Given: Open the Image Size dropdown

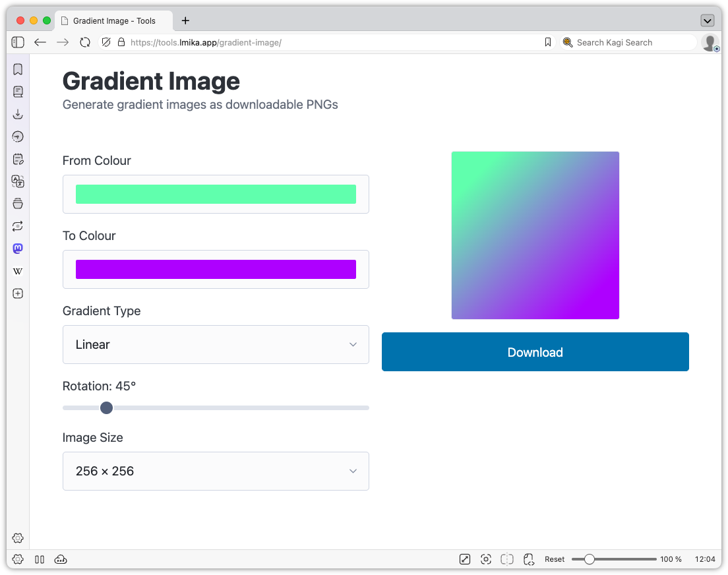Looking at the screenshot, I should tap(216, 471).
